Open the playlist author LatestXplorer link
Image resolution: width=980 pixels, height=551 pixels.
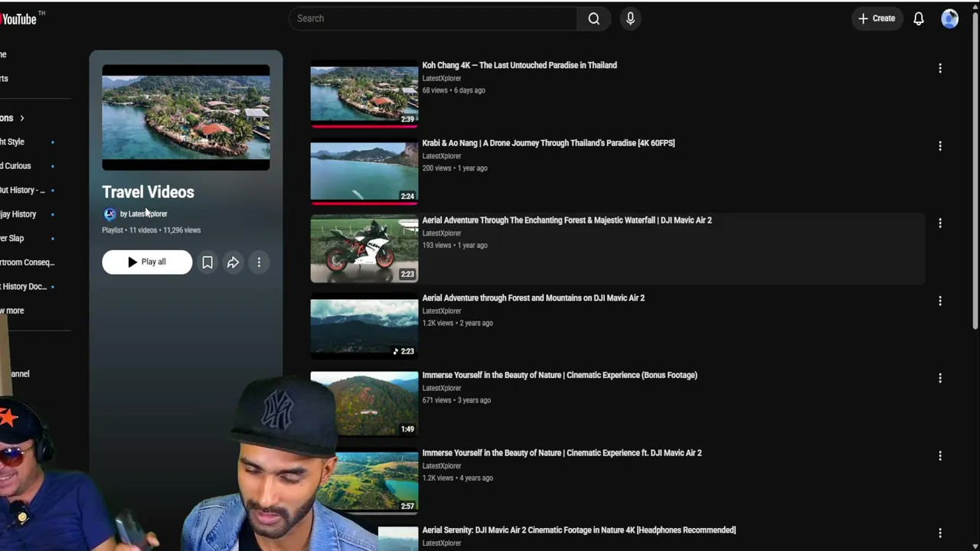pos(144,214)
